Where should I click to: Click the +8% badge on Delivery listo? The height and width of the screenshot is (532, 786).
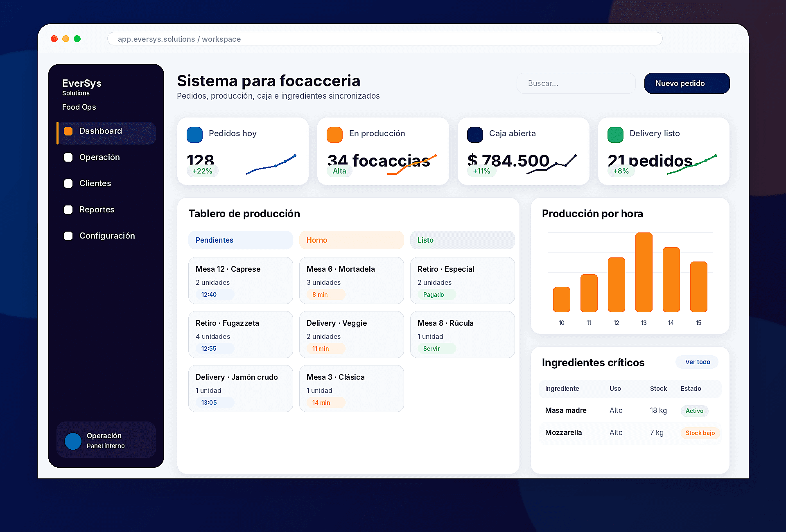coord(621,171)
